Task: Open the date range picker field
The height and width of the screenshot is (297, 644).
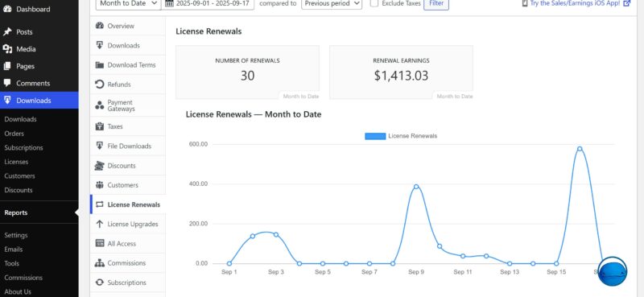Action: coord(208,3)
